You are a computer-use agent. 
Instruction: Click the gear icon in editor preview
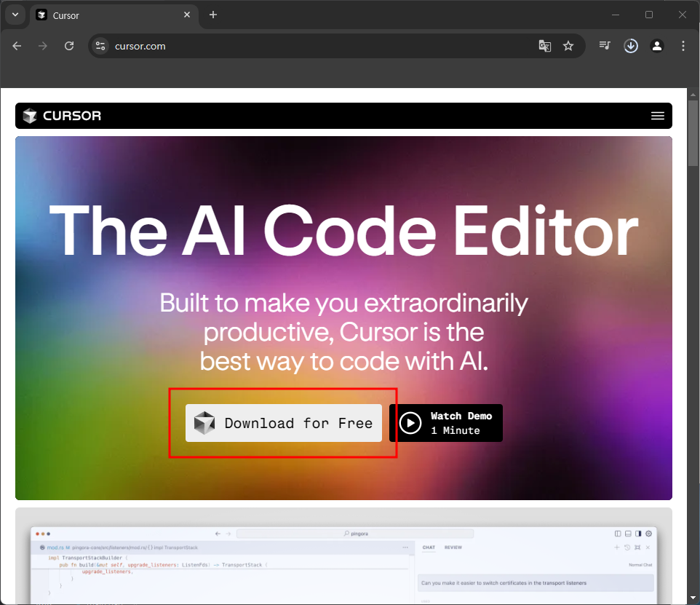(x=648, y=534)
